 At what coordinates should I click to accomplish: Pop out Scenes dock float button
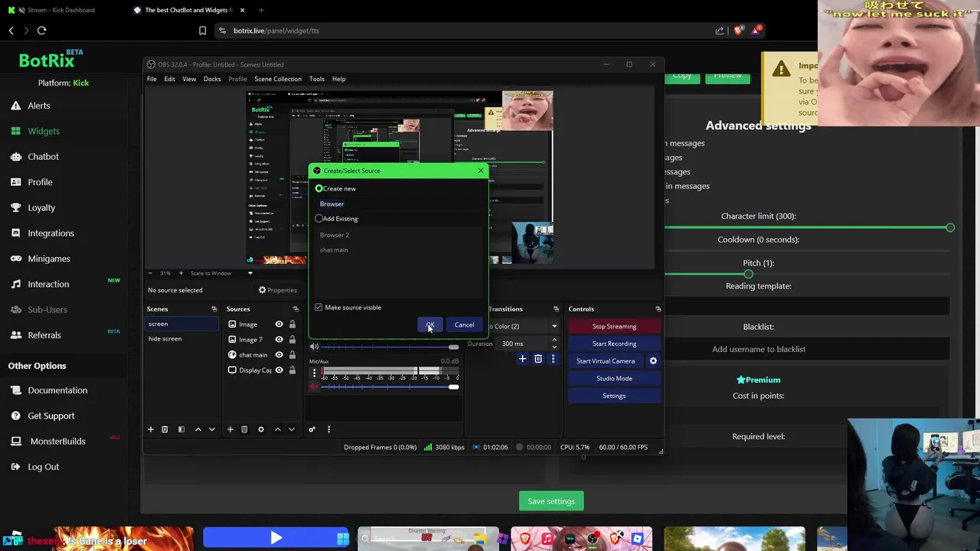(x=214, y=309)
